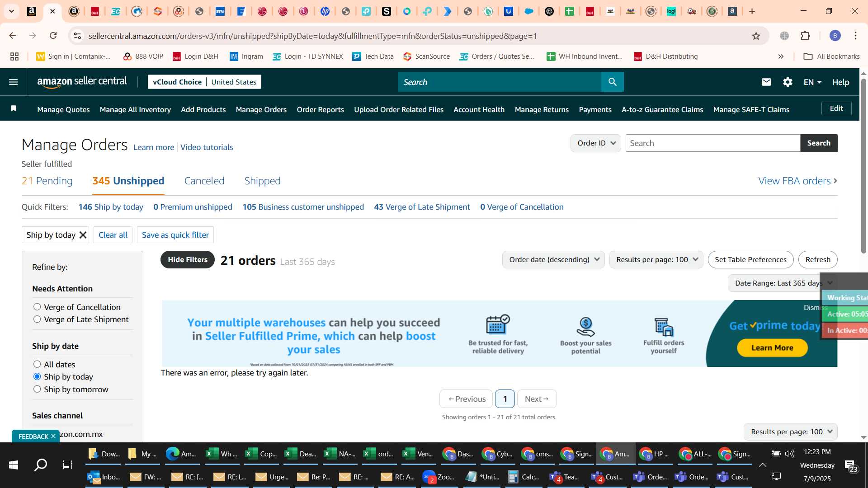The height and width of the screenshot is (488, 868).
Task: Open View FBA orders link
Action: [x=798, y=181]
